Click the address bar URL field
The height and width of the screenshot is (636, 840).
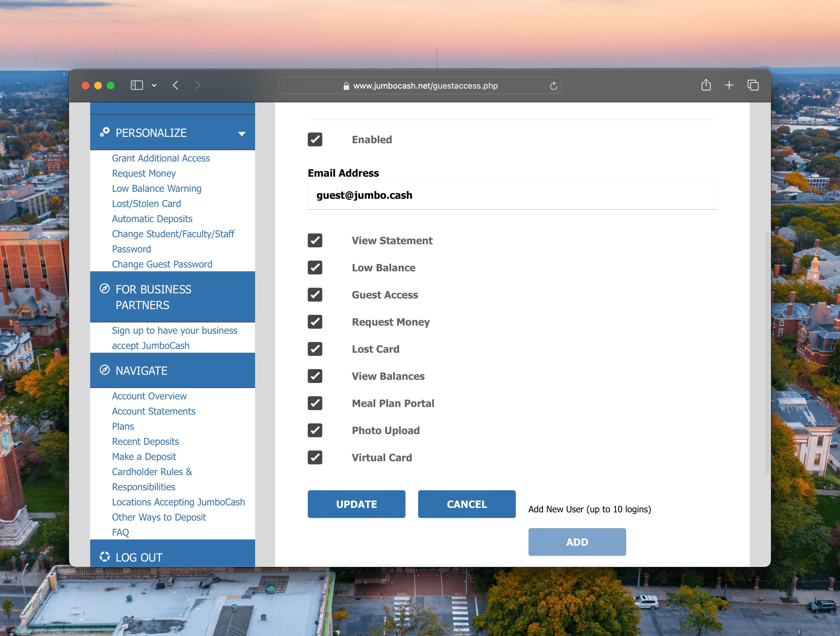pyautogui.click(x=420, y=86)
